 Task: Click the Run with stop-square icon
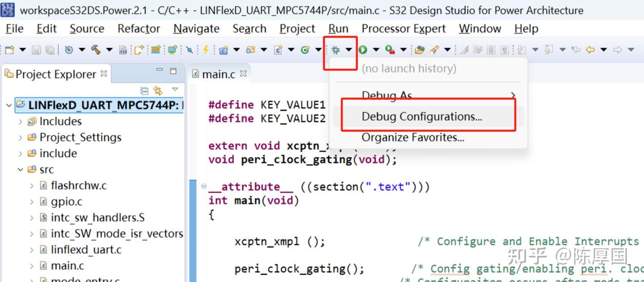pyautogui.click(x=390, y=50)
